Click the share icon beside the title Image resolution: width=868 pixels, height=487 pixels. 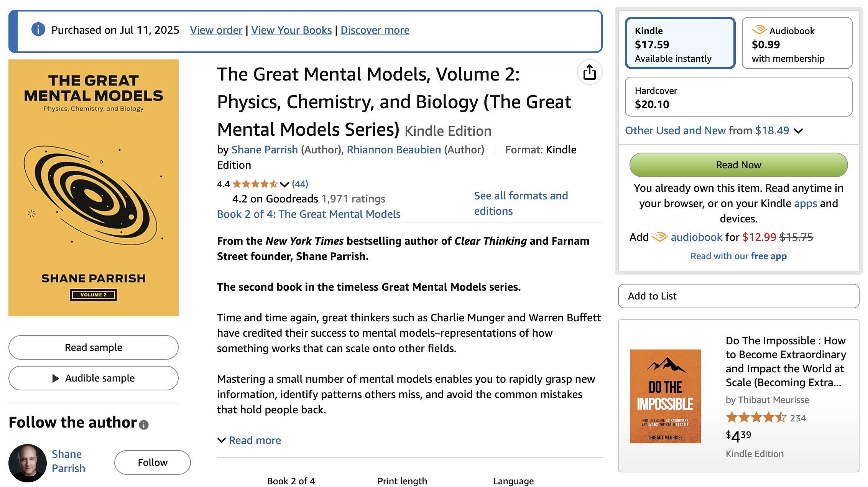coord(589,72)
